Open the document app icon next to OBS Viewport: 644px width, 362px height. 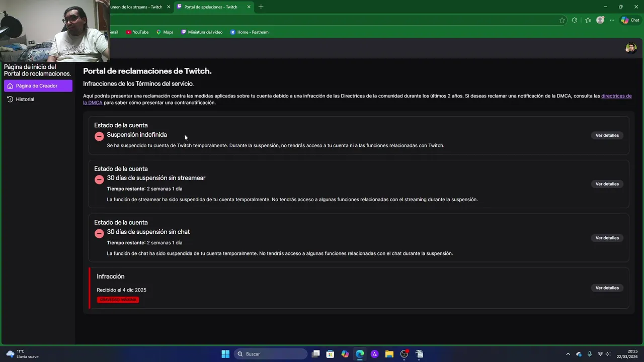[419, 354]
